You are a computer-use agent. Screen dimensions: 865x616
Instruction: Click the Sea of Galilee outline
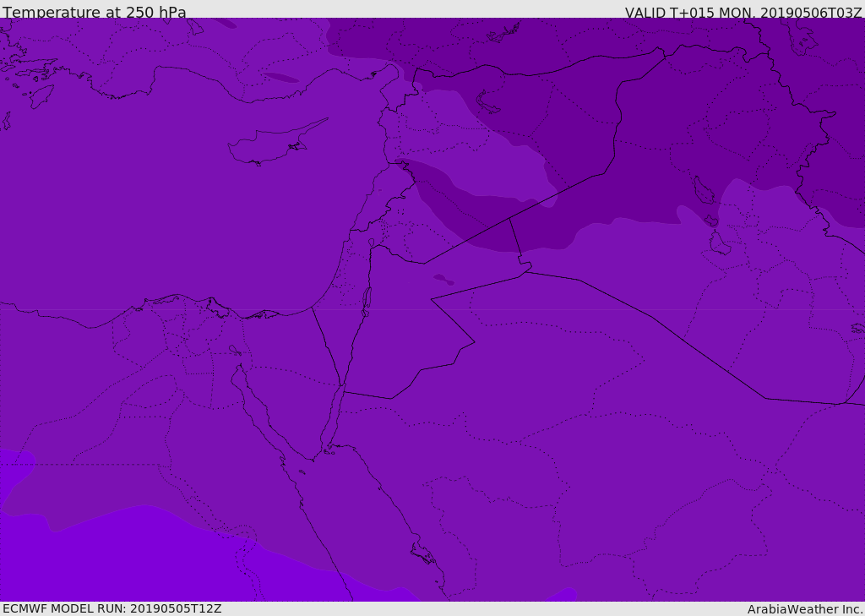(371, 243)
